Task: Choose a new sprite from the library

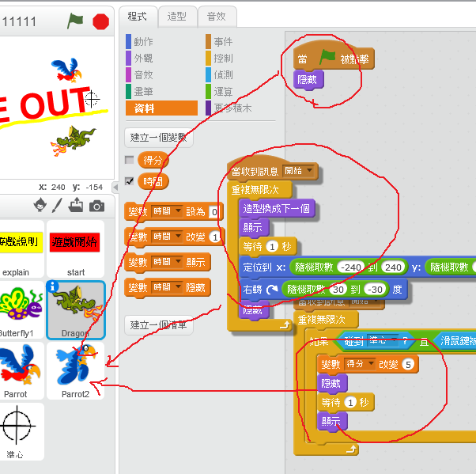Action: coord(40,206)
